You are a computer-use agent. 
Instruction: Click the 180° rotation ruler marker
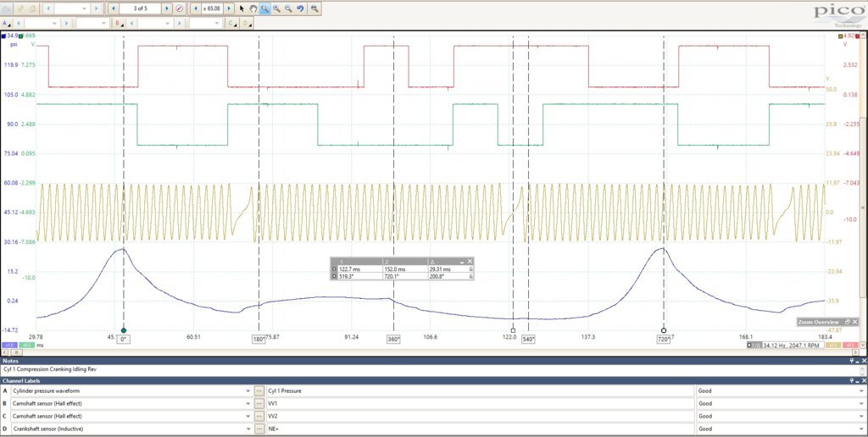point(259,339)
